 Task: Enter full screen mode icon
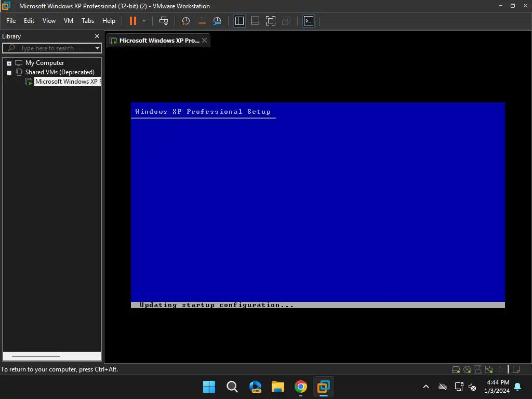[x=270, y=21]
